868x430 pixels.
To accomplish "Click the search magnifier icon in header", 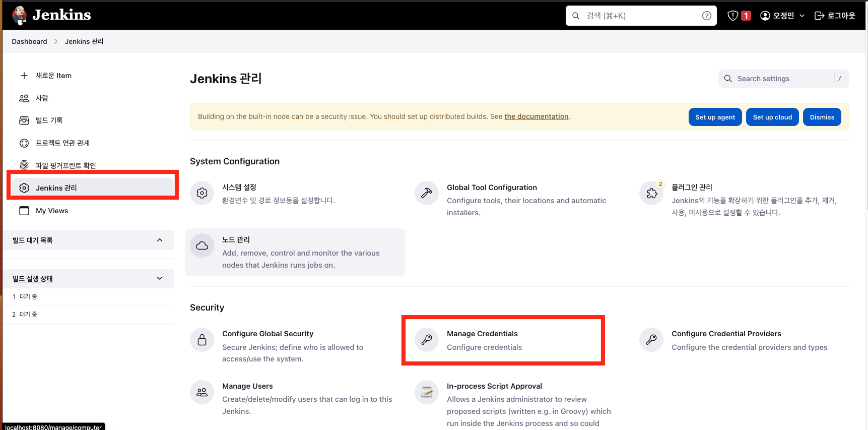I will coord(576,16).
